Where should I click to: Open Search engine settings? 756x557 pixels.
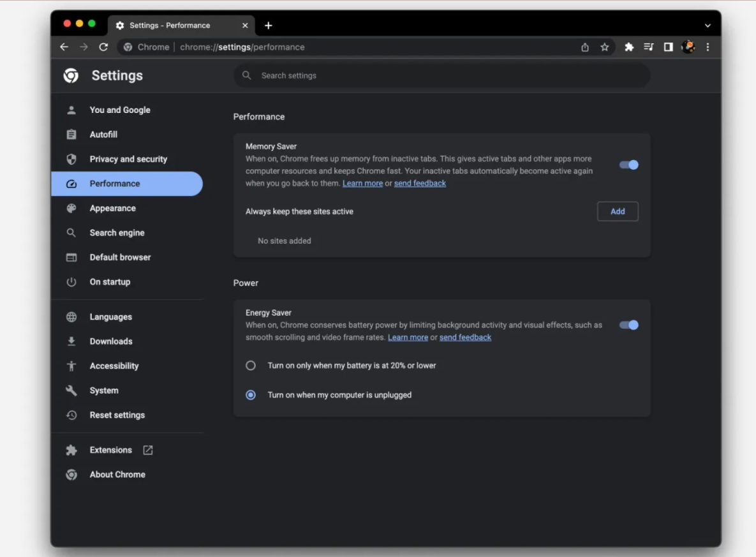pos(127,233)
